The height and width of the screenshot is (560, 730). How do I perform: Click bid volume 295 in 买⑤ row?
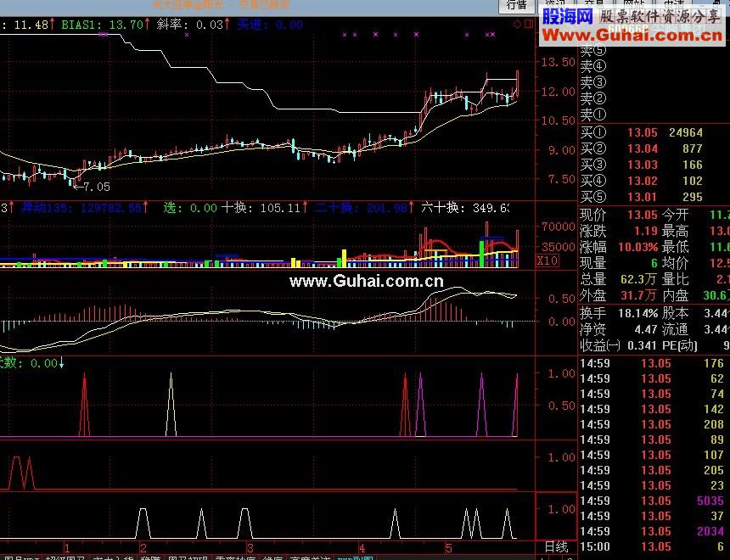pyautogui.click(x=693, y=197)
